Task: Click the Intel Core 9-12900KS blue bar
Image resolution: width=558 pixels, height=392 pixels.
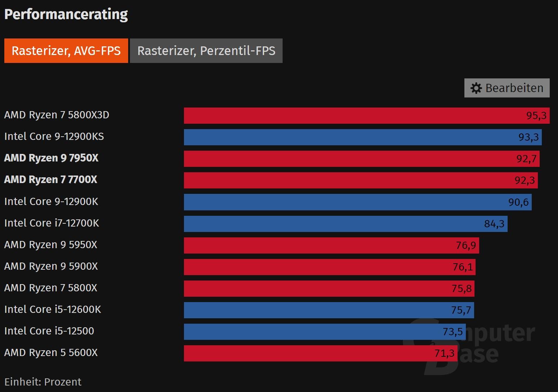Action: [x=363, y=137]
